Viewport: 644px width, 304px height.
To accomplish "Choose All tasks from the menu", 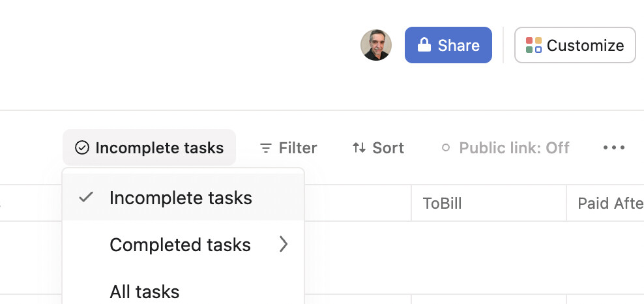I will click(x=144, y=291).
